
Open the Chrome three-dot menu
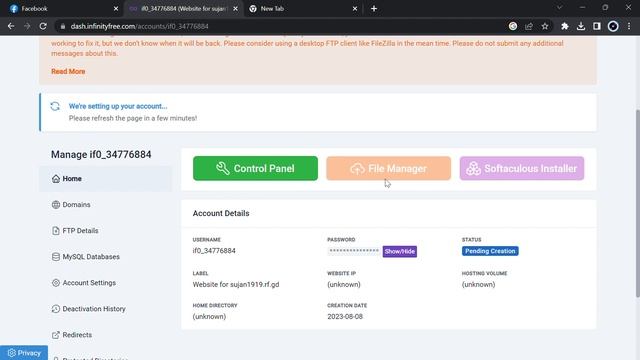pos(629,26)
